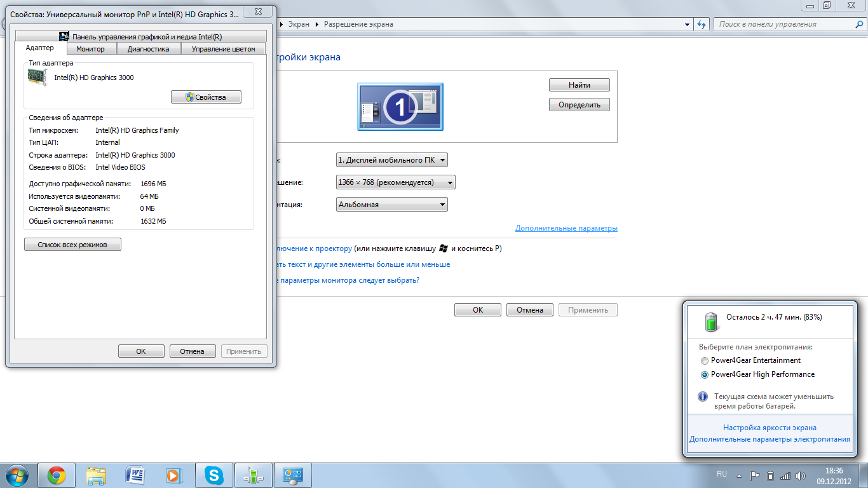Switch to the Управление цветом tab
This screenshot has height=488, width=868.
[x=223, y=49]
